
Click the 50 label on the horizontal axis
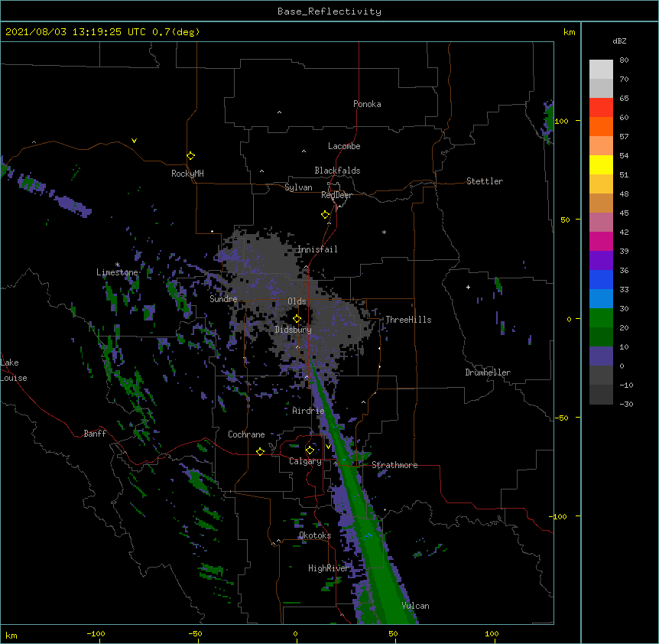[x=393, y=634]
